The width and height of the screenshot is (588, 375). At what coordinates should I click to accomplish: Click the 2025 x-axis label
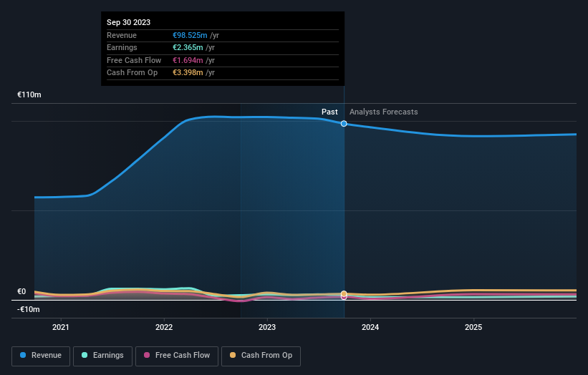473,327
